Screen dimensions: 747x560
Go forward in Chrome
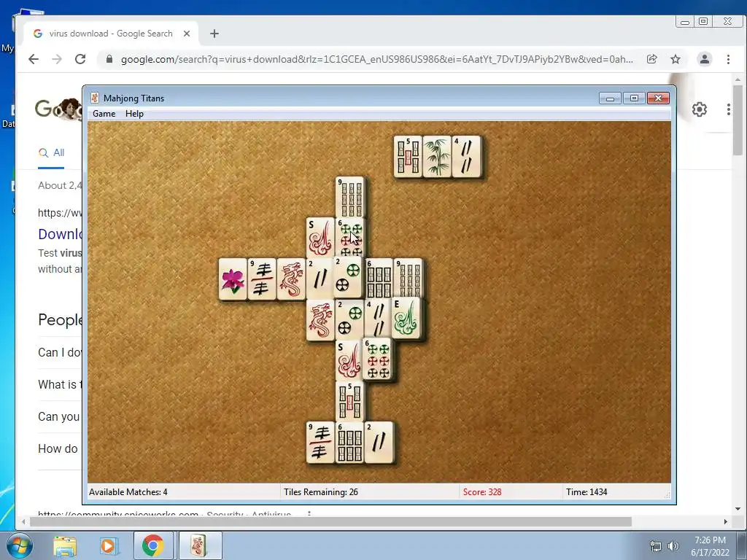tap(57, 59)
